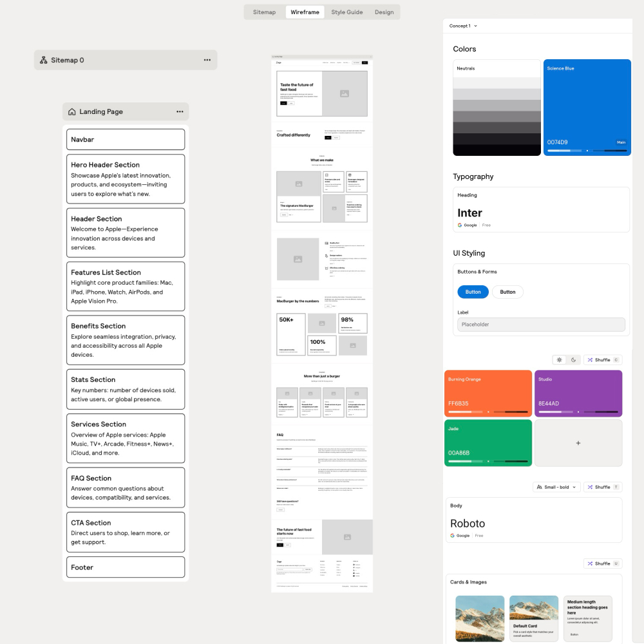Shuffle the color palette
The height and width of the screenshot is (644, 644).
603,360
